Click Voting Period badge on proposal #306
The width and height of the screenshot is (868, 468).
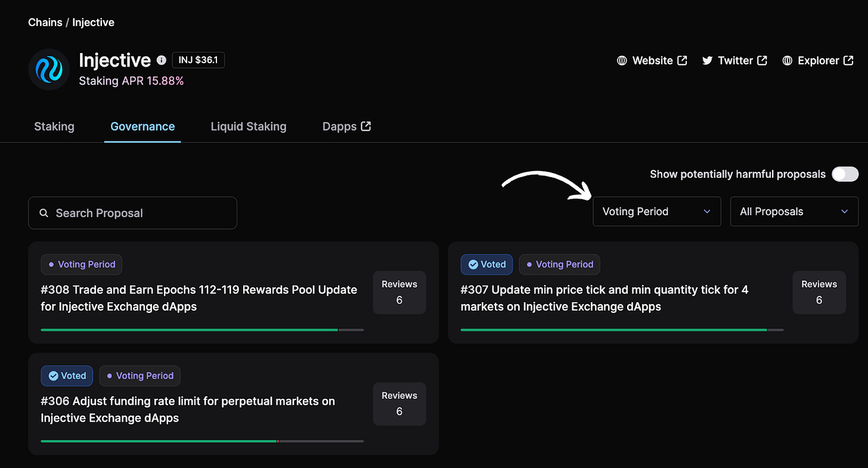(139, 376)
